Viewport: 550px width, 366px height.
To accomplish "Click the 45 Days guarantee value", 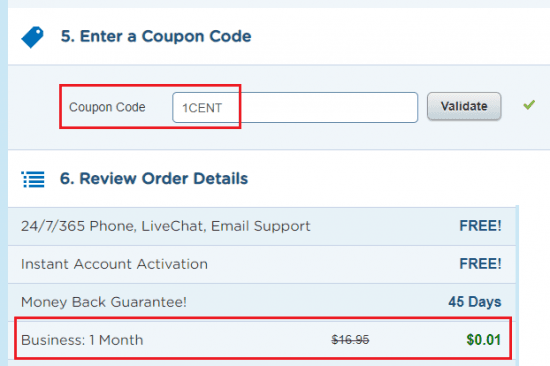I will click(475, 302).
